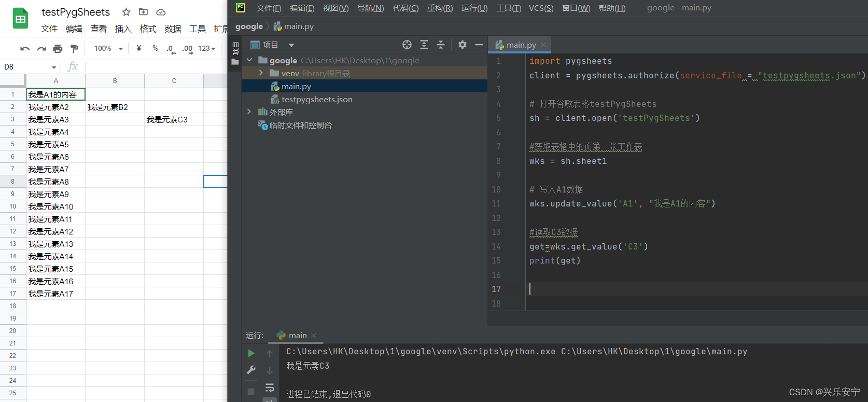Click select opened file target icon
The height and width of the screenshot is (402, 868).
point(407,45)
